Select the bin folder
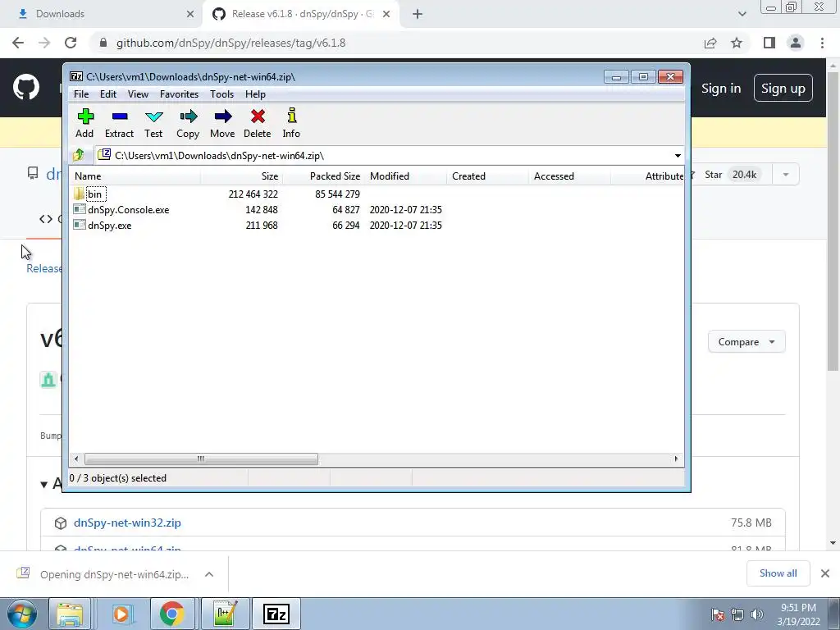This screenshot has width=840, height=630. pyautogui.click(x=94, y=194)
